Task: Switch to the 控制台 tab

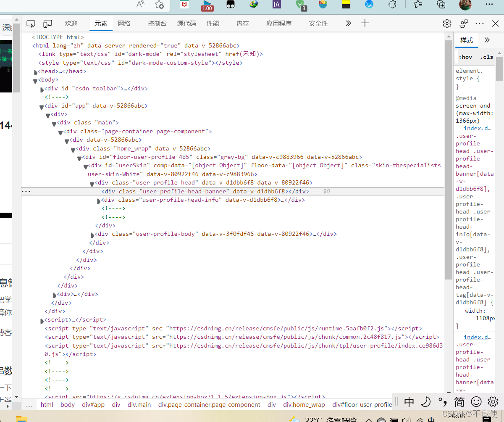Action: [157, 24]
